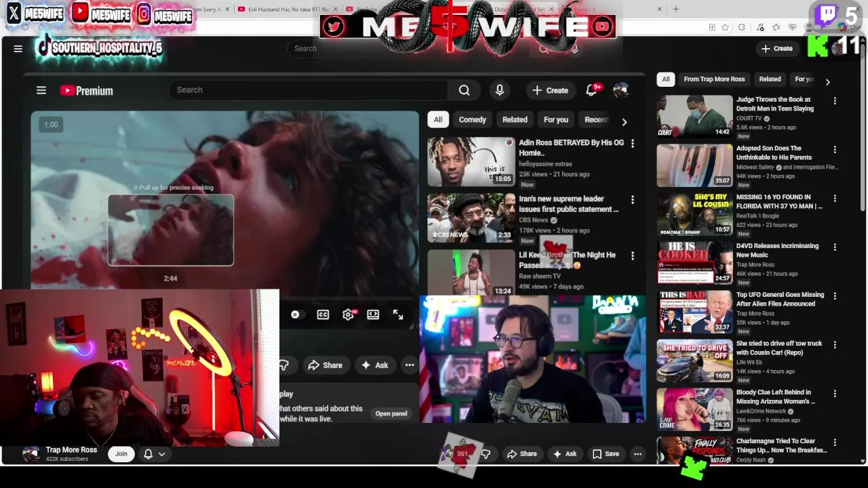Screen dimensions: 868x488
Task: Select the All chip in the inner YouTube window
Action: tap(438, 120)
